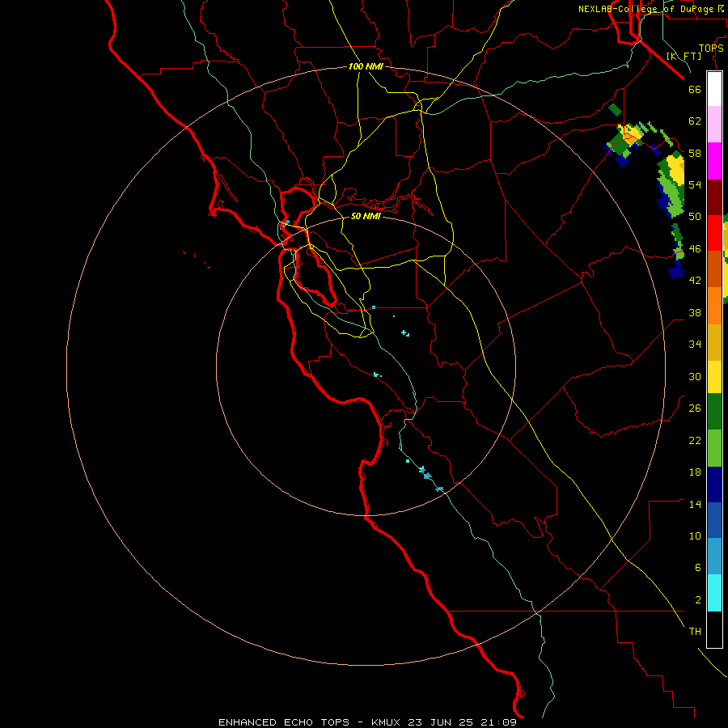This screenshot has height=728, width=728.
Task: Click the legend value '18'
Action: (x=695, y=472)
